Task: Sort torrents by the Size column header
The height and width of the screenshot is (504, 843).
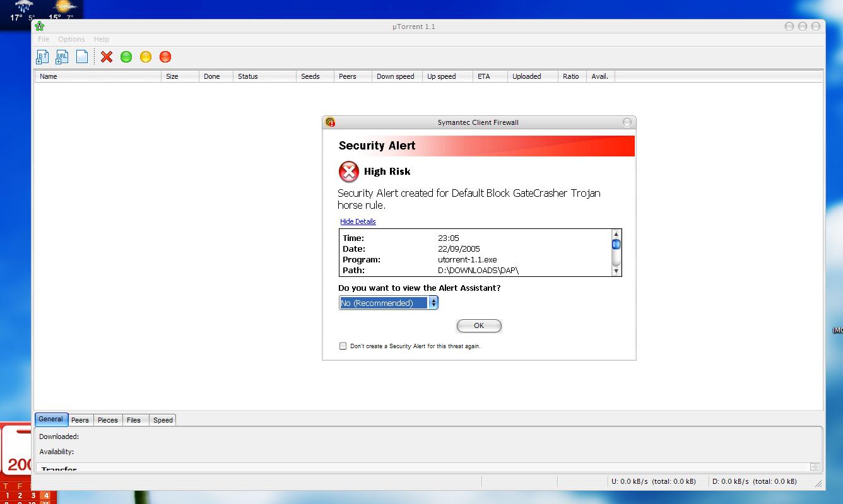Action: pyautogui.click(x=180, y=76)
